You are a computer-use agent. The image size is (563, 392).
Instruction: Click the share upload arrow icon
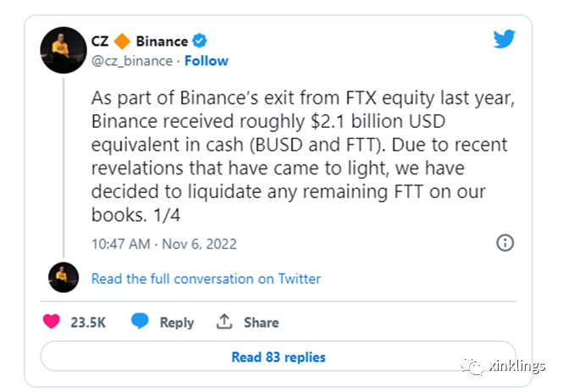224,322
